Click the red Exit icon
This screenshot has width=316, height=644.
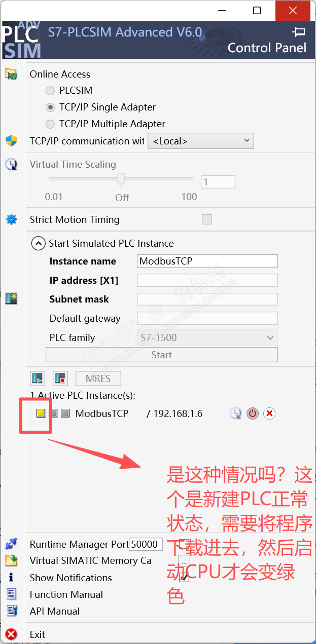click(x=11, y=634)
